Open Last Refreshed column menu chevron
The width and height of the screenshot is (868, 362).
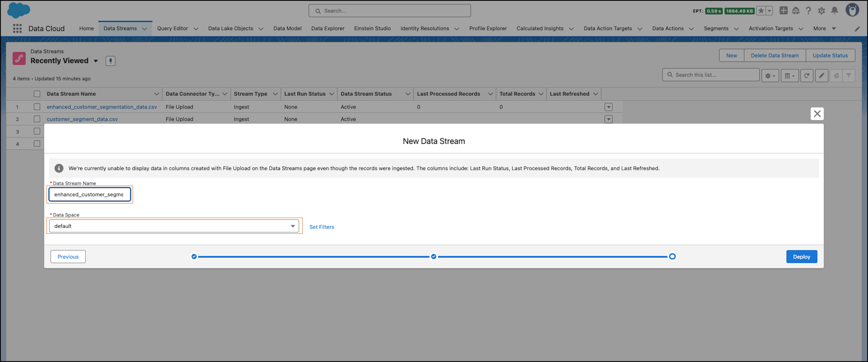[x=595, y=94]
